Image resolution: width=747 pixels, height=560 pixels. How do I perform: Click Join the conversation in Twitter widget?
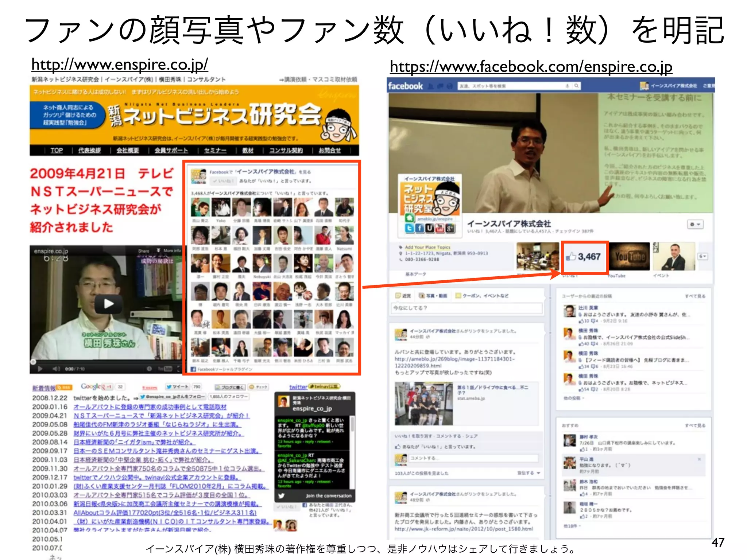(x=329, y=496)
